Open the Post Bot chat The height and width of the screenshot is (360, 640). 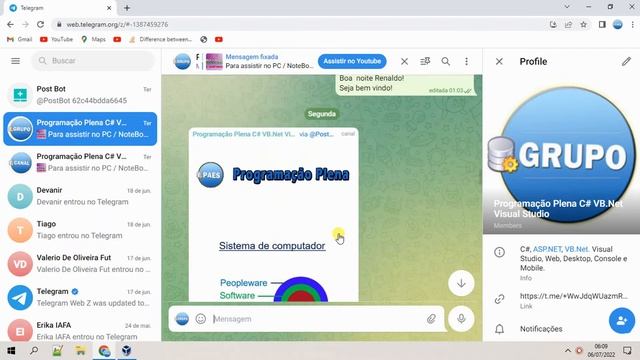[x=80, y=95]
